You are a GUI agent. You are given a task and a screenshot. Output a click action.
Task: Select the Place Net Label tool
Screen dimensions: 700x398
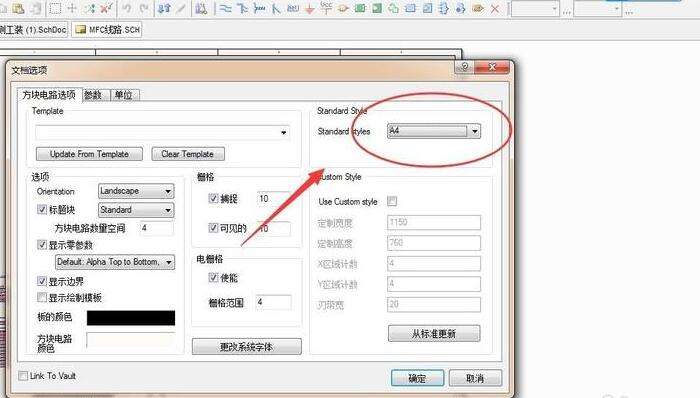[293, 8]
